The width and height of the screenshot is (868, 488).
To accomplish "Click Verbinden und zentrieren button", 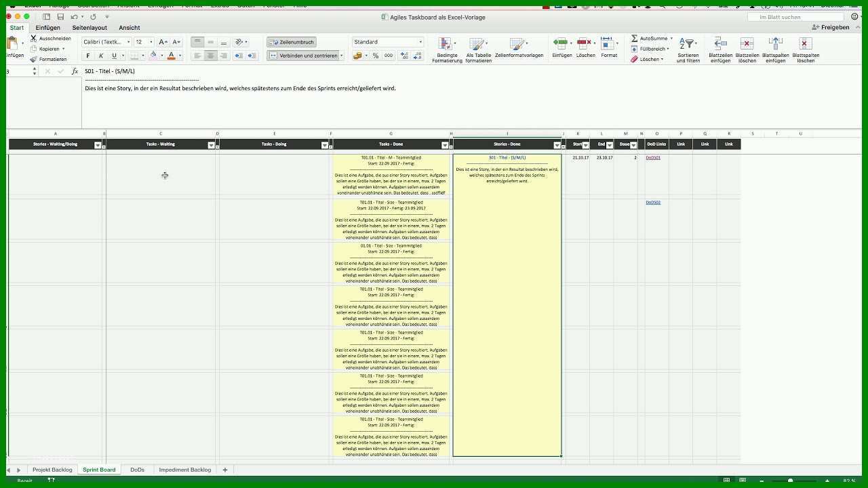I will (x=303, y=56).
